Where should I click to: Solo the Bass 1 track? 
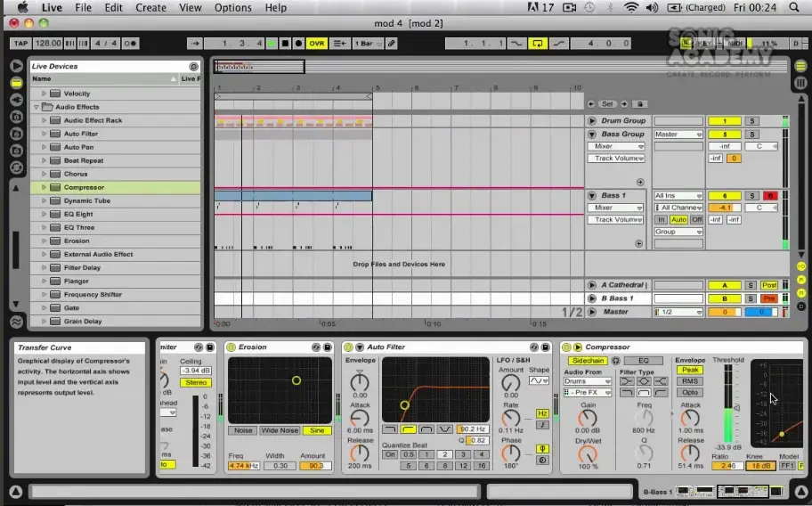[x=752, y=196]
